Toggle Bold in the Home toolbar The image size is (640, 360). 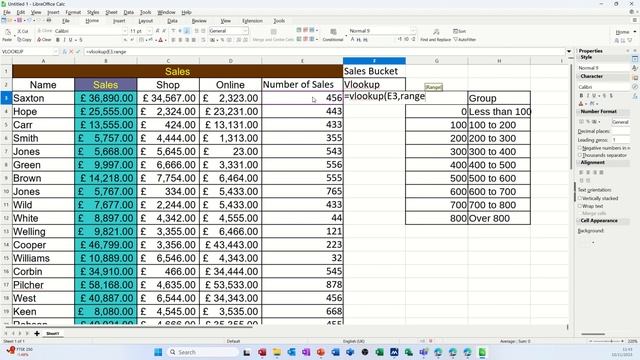coord(58,40)
